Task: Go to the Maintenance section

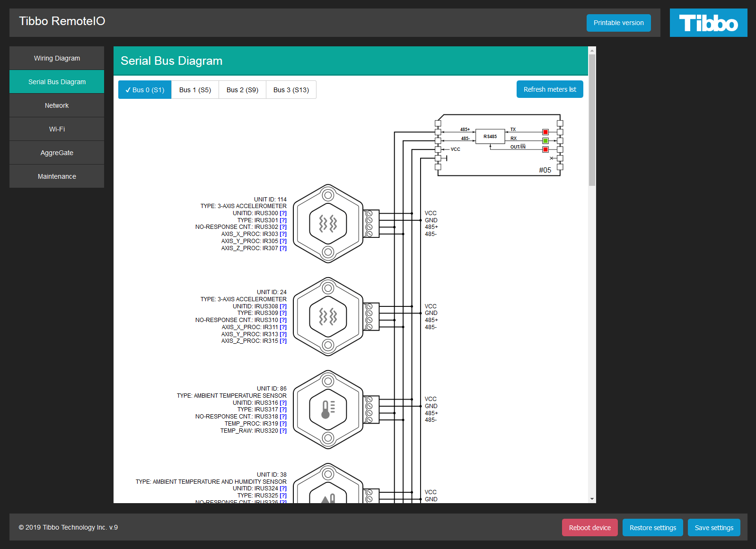Action: click(57, 176)
